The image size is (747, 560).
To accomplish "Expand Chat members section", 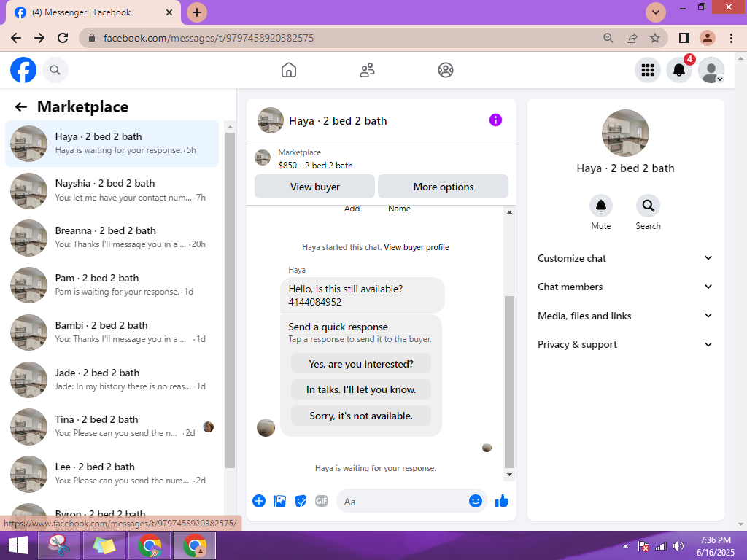I will pos(625,287).
